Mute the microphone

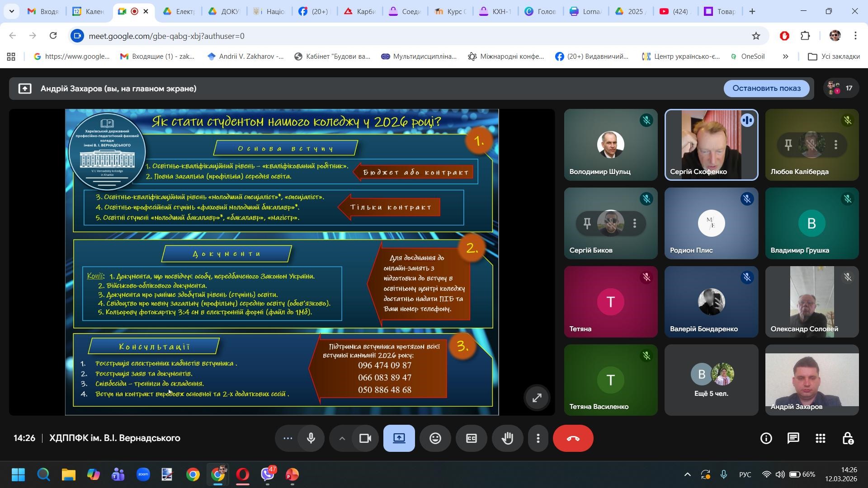coord(311,438)
